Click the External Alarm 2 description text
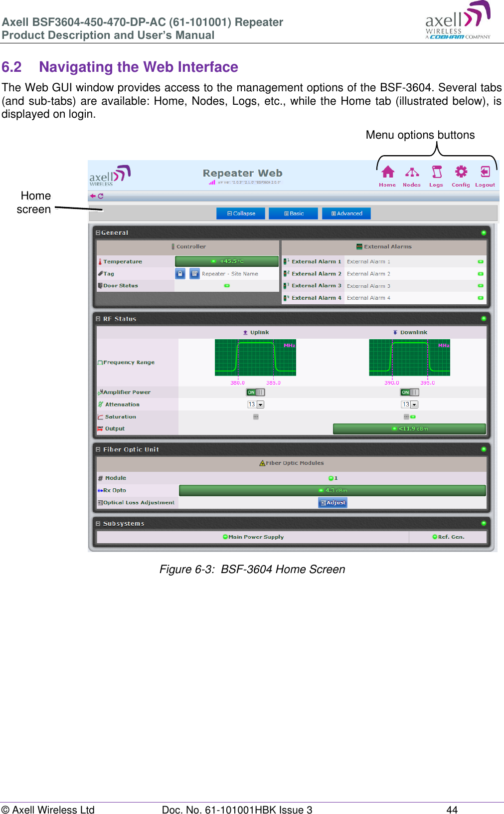 [x=368, y=274]
